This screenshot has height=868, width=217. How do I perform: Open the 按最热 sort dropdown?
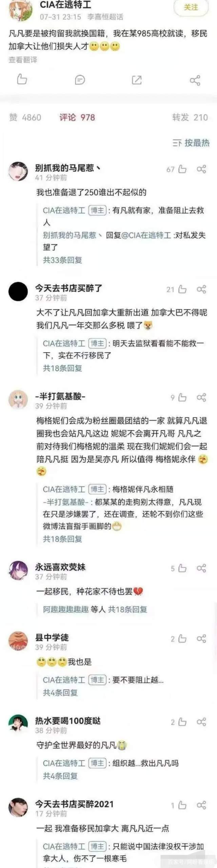[x=191, y=143]
